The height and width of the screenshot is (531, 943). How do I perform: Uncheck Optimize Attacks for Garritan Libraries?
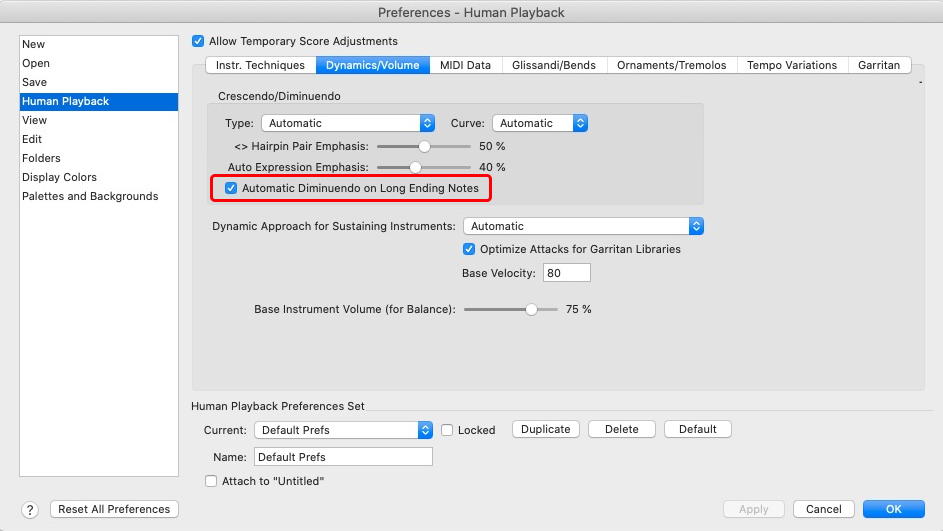click(x=469, y=249)
